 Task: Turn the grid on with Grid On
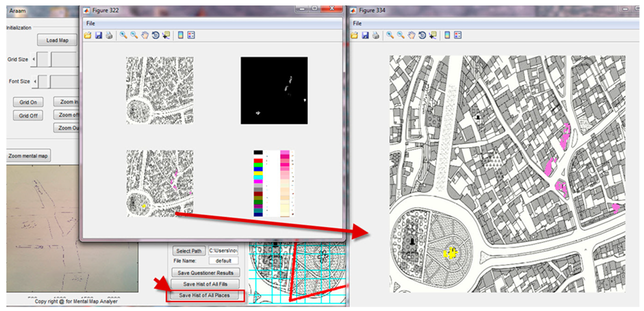pos(28,102)
